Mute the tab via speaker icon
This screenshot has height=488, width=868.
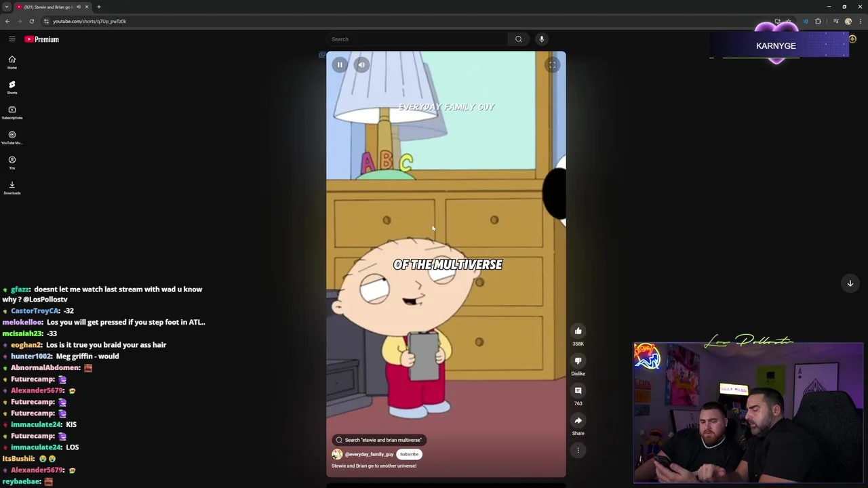[x=79, y=7]
